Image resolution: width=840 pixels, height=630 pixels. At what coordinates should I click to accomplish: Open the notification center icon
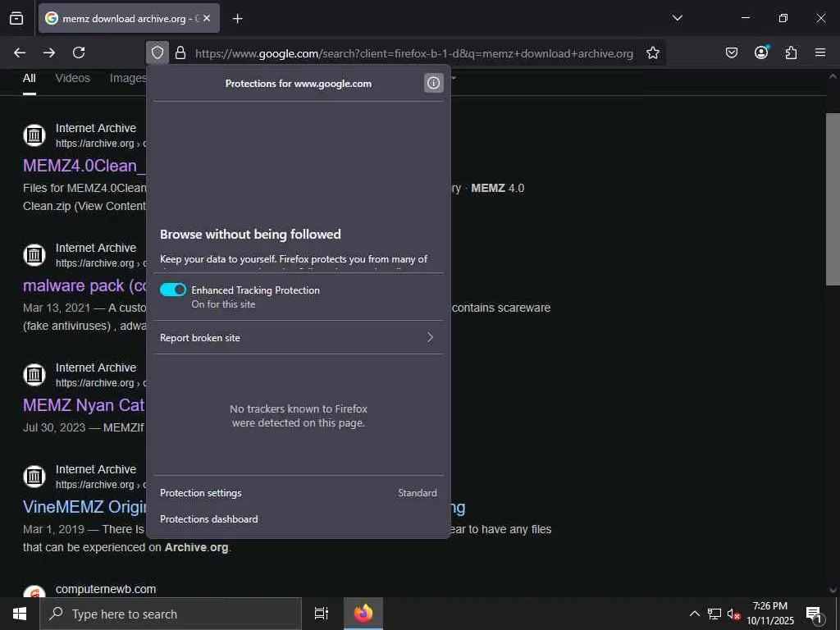click(x=814, y=614)
